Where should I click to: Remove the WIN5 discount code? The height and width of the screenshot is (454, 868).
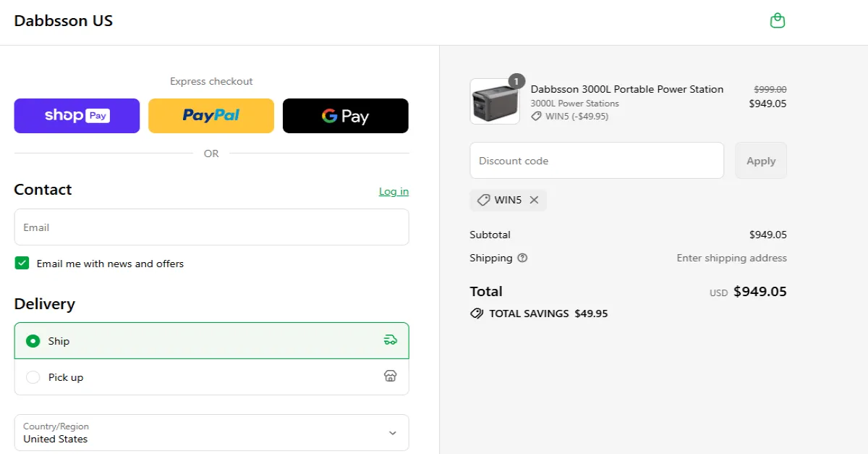tap(533, 200)
